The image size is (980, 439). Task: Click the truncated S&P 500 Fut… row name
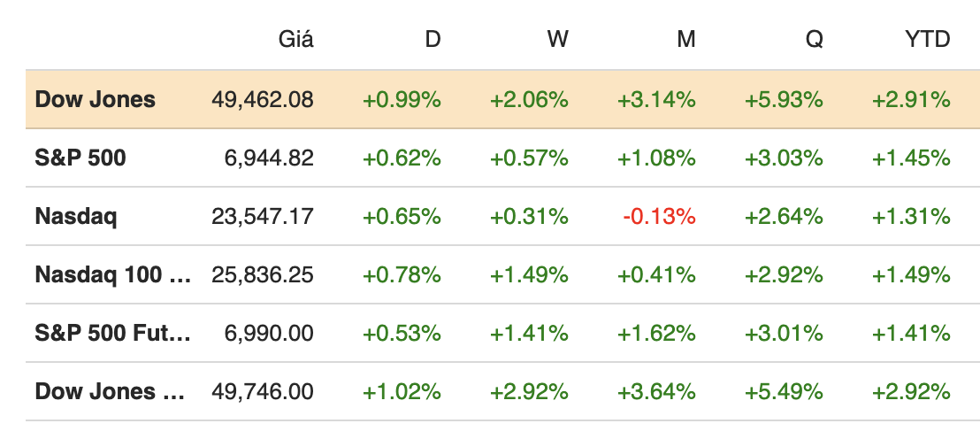coord(112,333)
